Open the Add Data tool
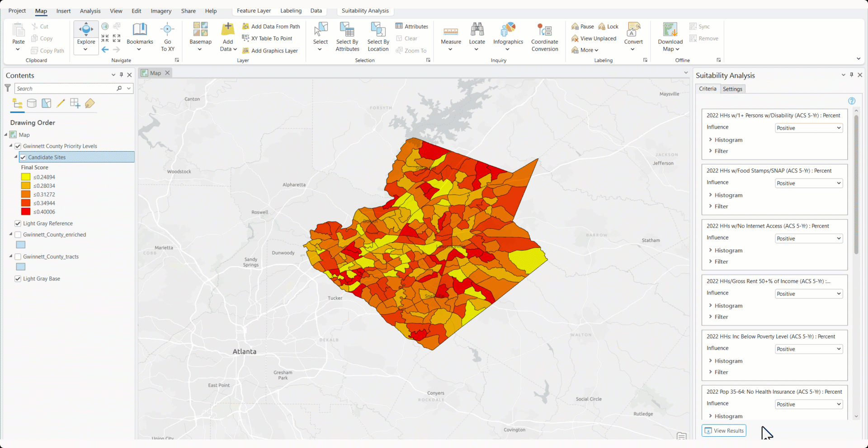This screenshot has height=448, width=868. 227,36
